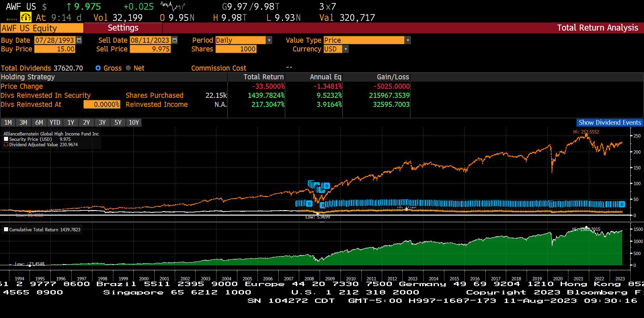
Task: Click the Sell Date field 08/11/2023
Action: click(x=150, y=40)
